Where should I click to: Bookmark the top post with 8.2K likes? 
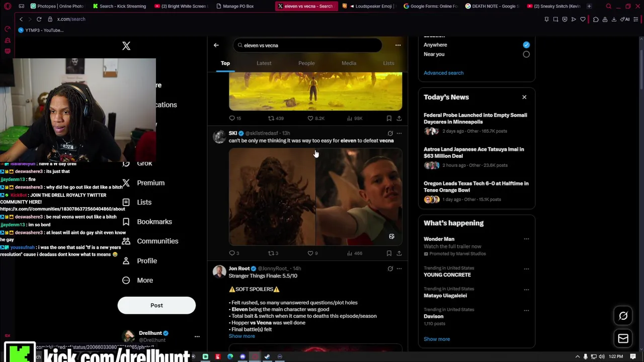(x=389, y=118)
